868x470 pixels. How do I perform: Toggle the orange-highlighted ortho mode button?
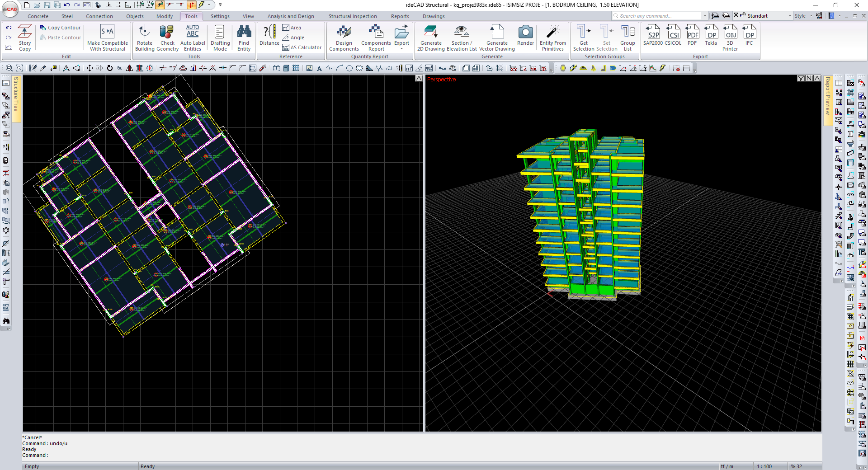click(x=192, y=5)
